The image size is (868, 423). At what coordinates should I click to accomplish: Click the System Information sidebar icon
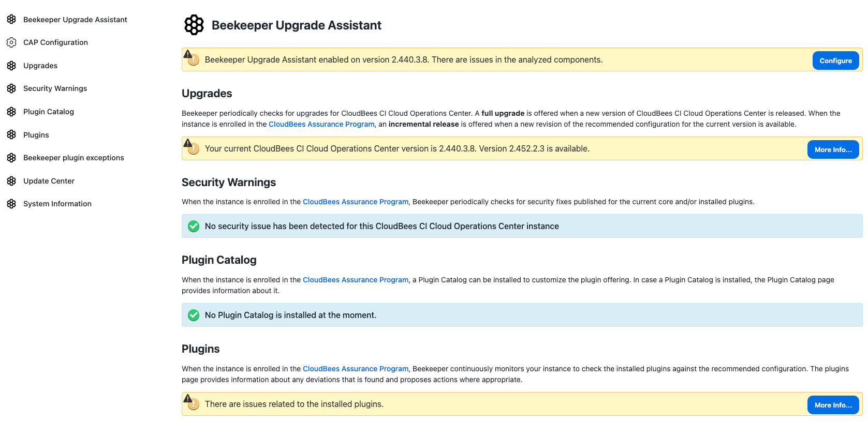point(11,204)
